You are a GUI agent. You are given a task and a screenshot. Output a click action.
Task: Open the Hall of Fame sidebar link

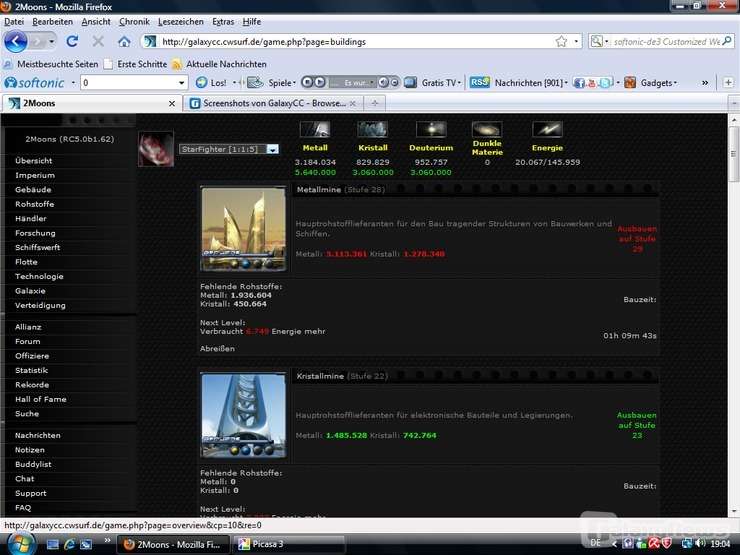[x=41, y=399]
